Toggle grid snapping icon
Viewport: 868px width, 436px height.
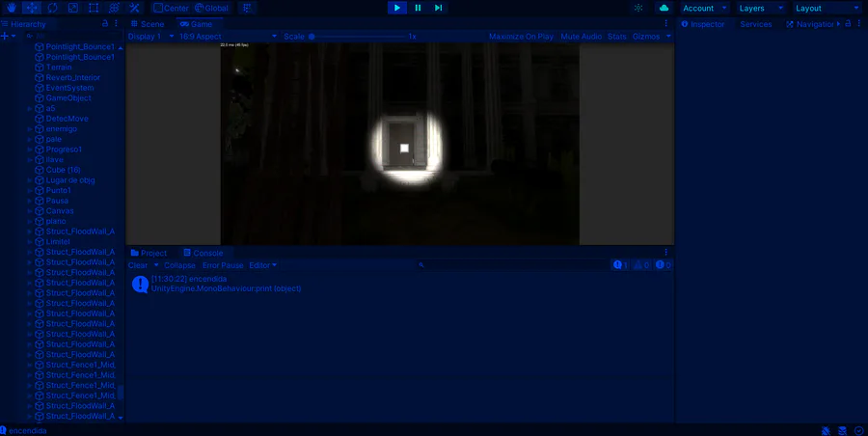click(247, 8)
